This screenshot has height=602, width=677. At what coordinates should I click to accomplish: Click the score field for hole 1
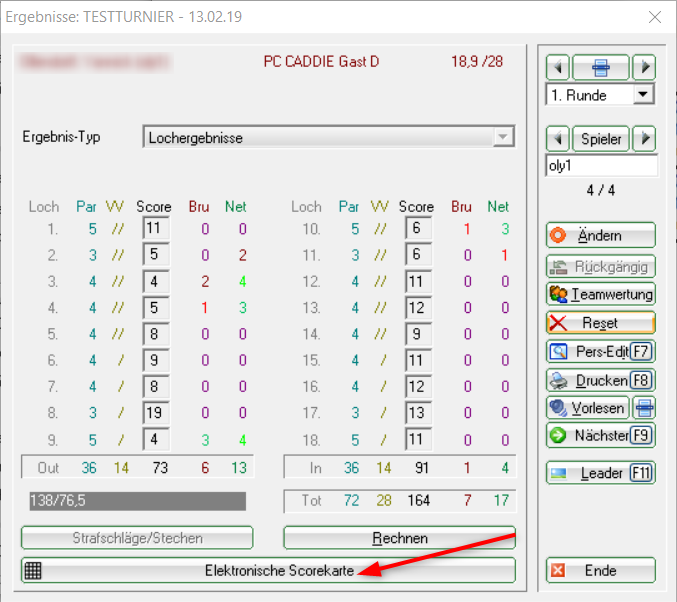click(x=156, y=228)
